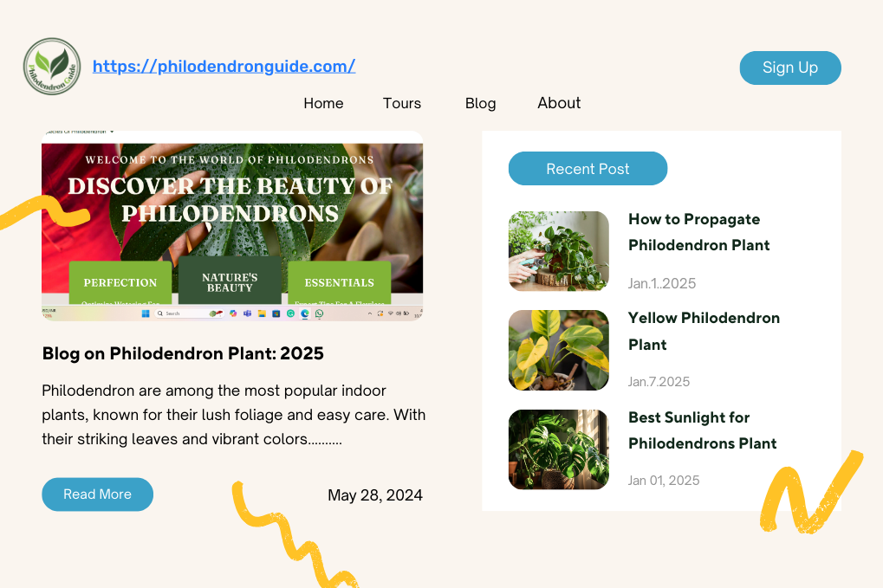The height and width of the screenshot is (588, 883).
Task: Click Read More on the blog post
Action: coord(97,494)
